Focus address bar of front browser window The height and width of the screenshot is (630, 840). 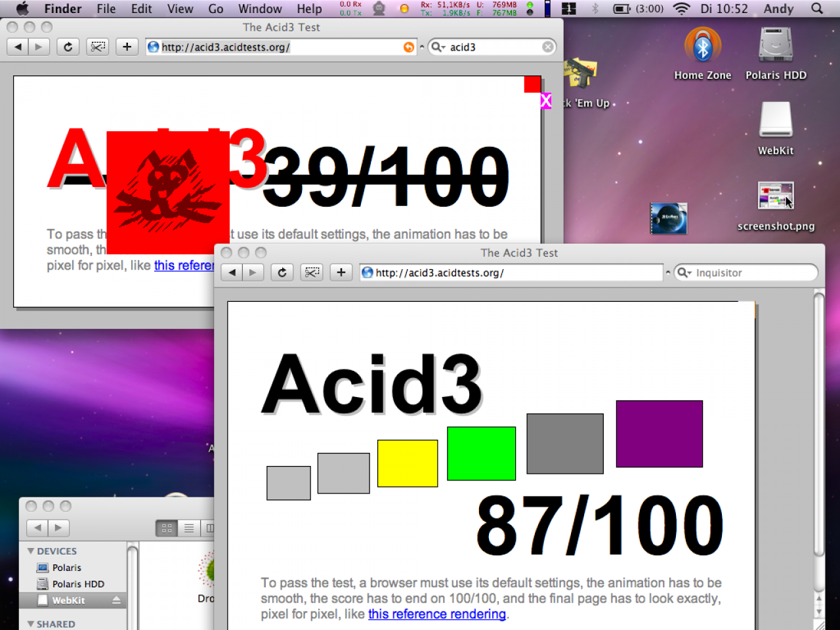[511, 272]
